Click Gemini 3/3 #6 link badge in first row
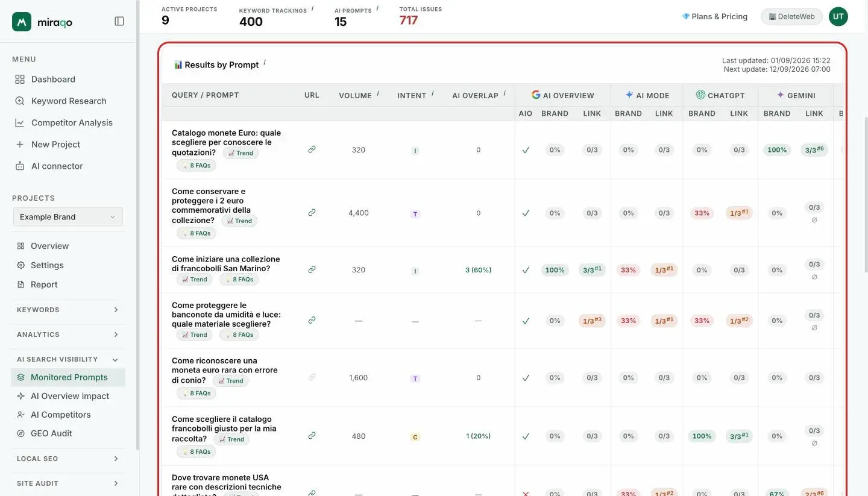This screenshot has height=496, width=868. (x=814, y=150)
